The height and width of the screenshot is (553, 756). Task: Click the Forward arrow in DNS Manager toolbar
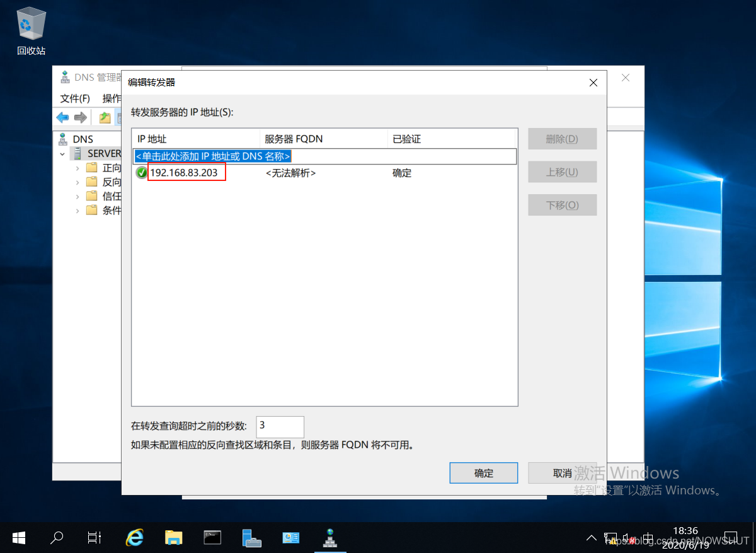pos(80,117)
